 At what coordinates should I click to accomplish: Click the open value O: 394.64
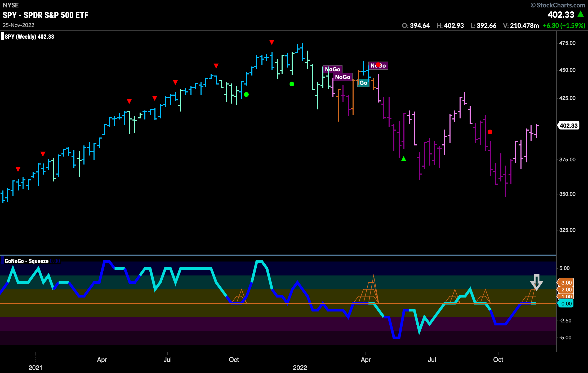tap(416, 26)
